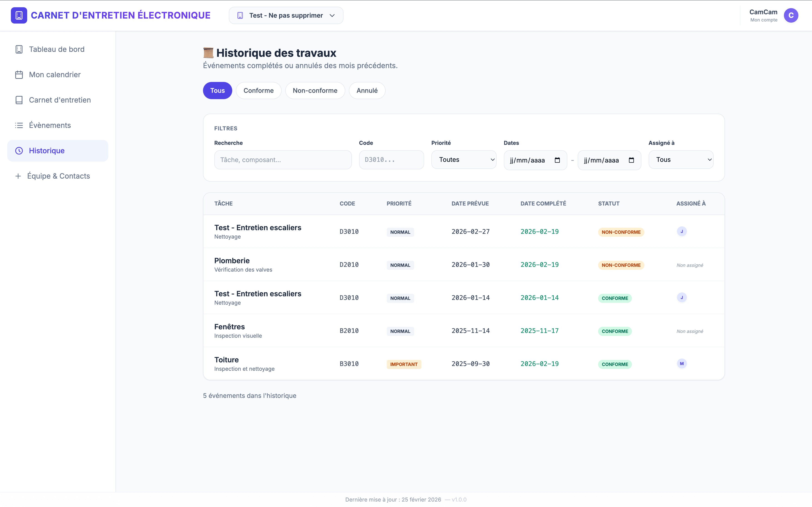Image resolution: width=812 pixels, height=507 pixels.
Task: Open the Mon calendrier page
Action: point(55,74)
